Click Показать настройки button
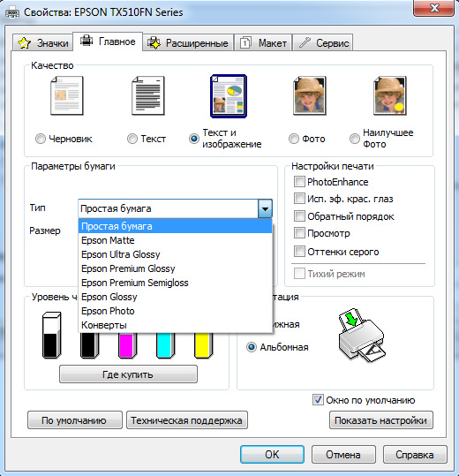 pos(381,420)
